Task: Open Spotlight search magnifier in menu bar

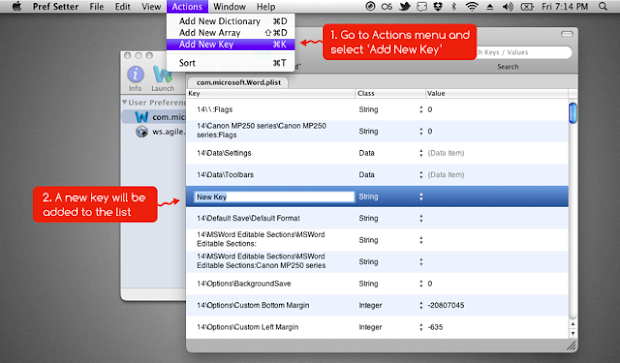Action: click(x=603, y=6)
